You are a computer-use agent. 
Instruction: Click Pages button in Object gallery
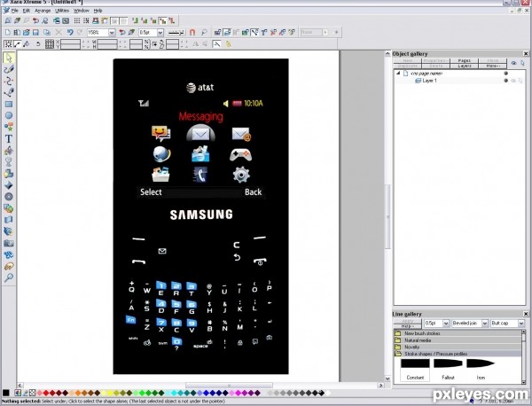(464, 60)
